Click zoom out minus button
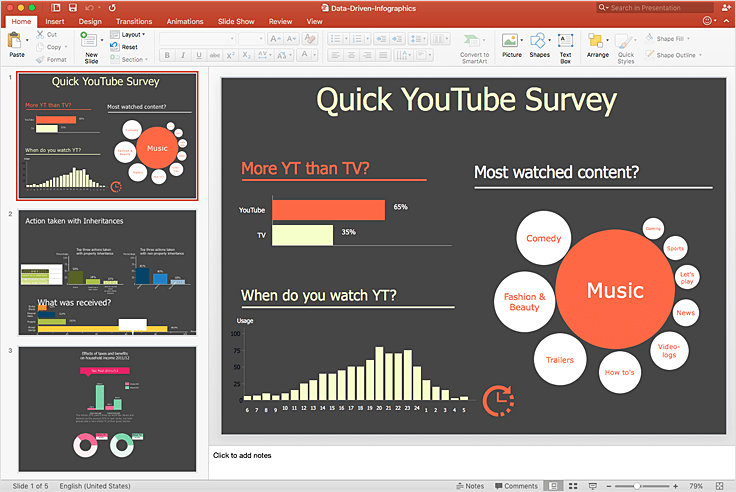 609,486
